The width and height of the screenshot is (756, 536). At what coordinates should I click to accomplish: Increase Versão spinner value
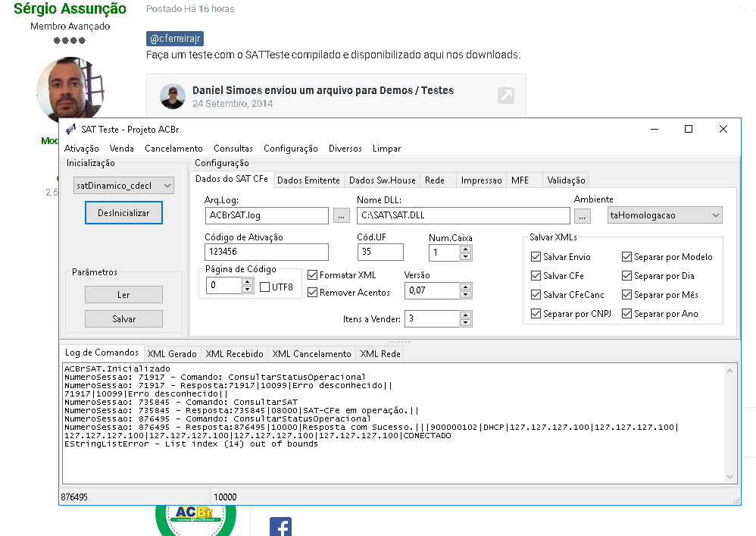(465, 287)
